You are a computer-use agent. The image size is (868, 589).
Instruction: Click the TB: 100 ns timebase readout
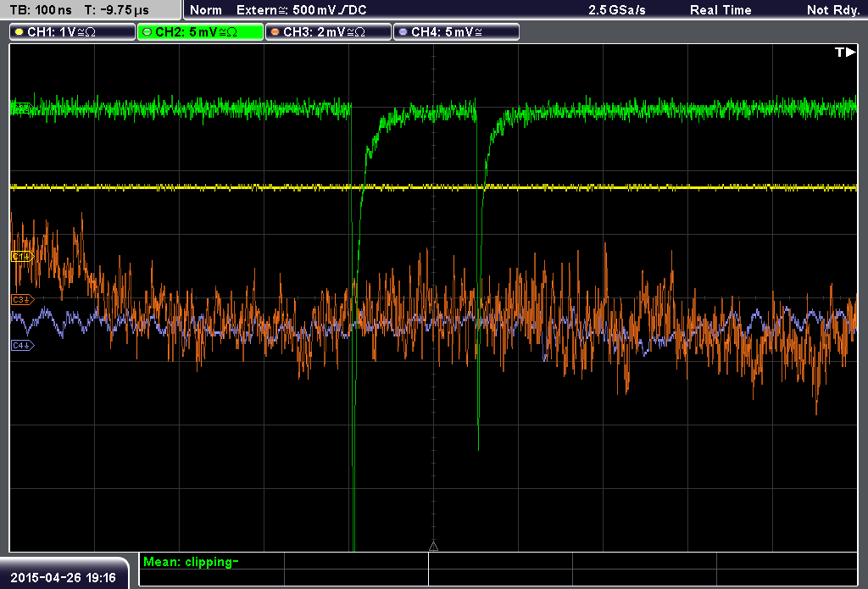tap(41, 10)
